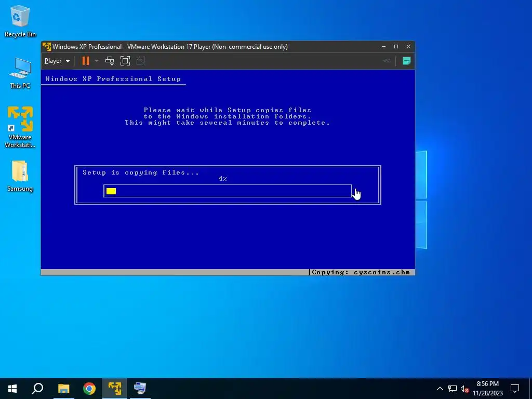Maximize the VMware Player window

point(396,46)
